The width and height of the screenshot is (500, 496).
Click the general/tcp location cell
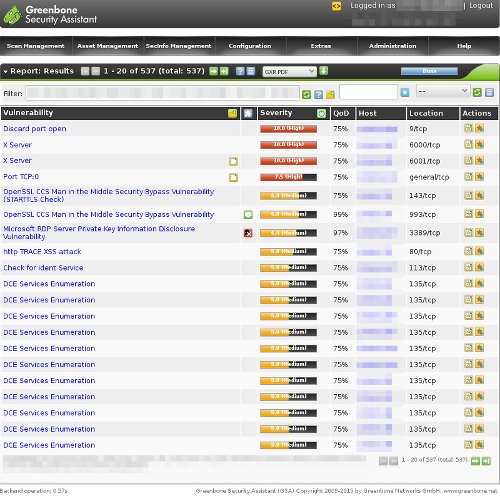click(x=429, y=177)
